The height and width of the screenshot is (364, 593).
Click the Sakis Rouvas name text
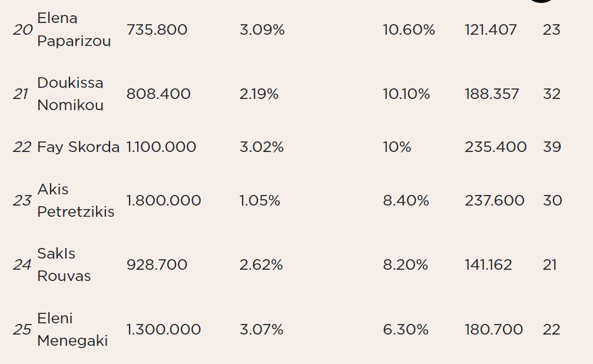(x=64, y=264)
